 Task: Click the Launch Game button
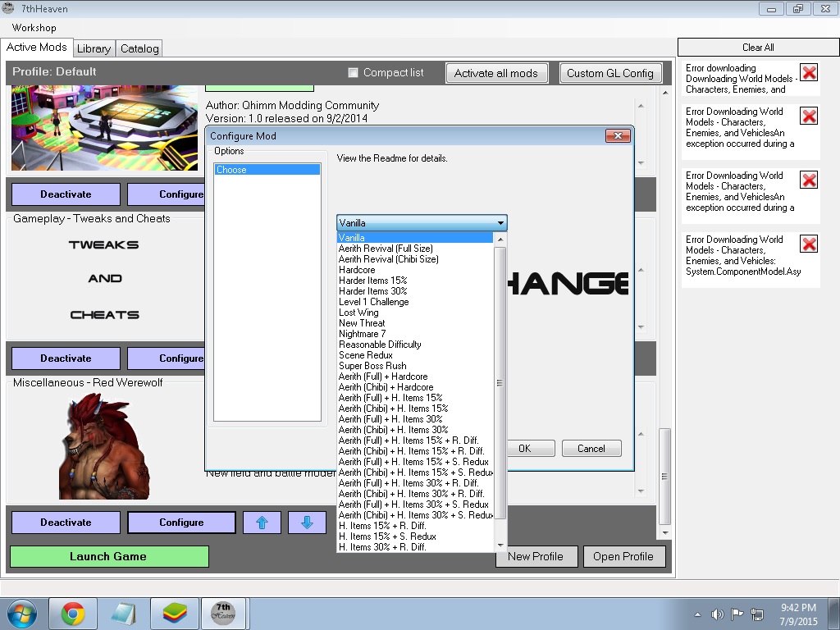coord(109,557)
